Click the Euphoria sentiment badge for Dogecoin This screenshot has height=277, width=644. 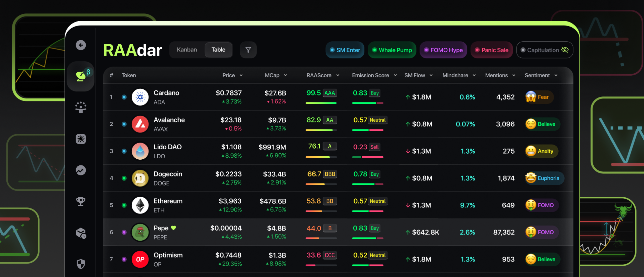point(544,178)
